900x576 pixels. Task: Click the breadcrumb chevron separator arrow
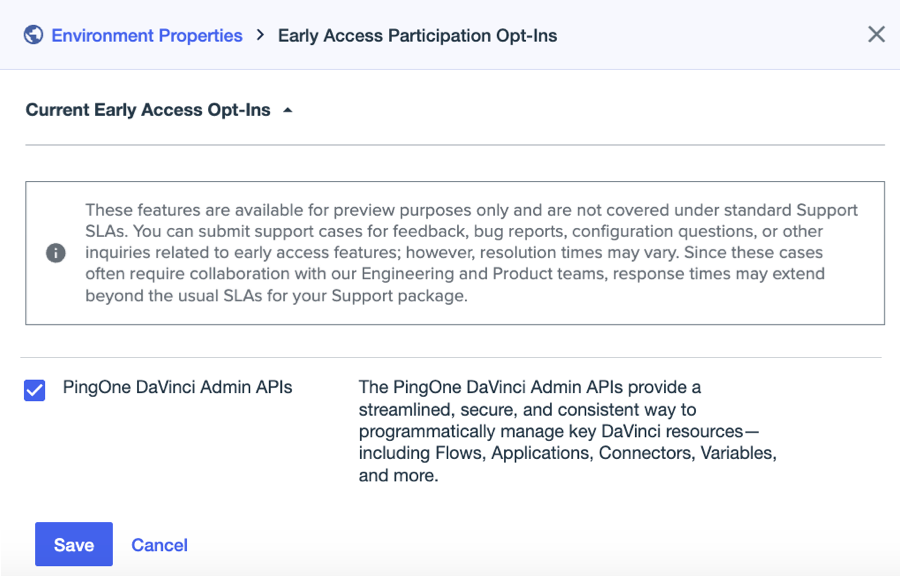[261, 35]
